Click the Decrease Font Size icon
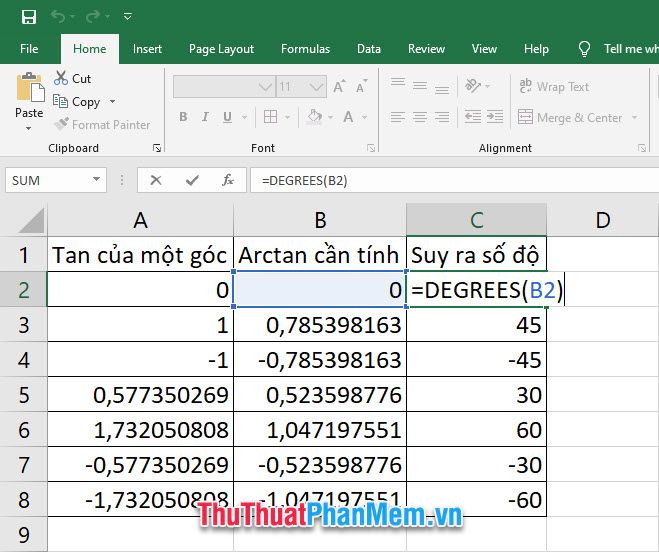Viewport: 659px width, 552px height. coord(361,87)
